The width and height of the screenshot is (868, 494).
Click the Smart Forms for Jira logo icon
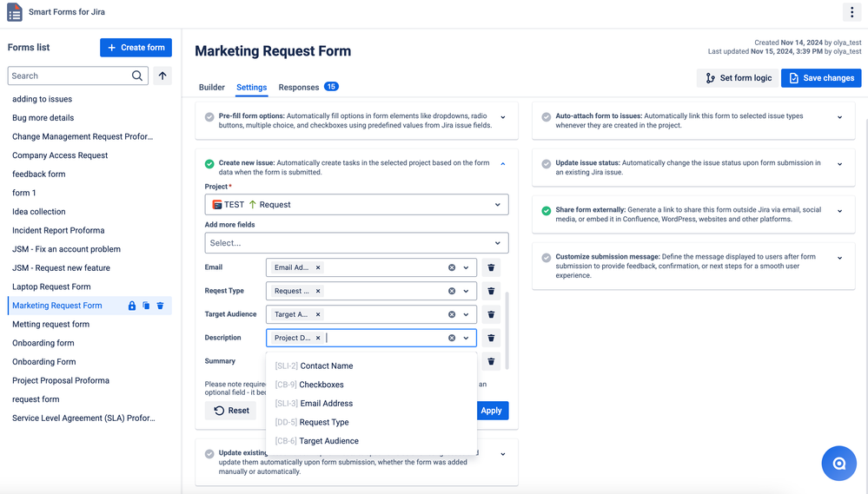[x=15, y=11]
